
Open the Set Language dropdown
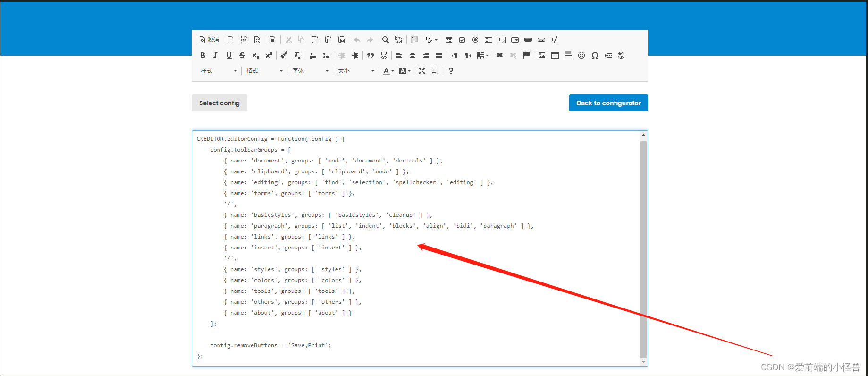pyautogui.click(x=482, y=55)
